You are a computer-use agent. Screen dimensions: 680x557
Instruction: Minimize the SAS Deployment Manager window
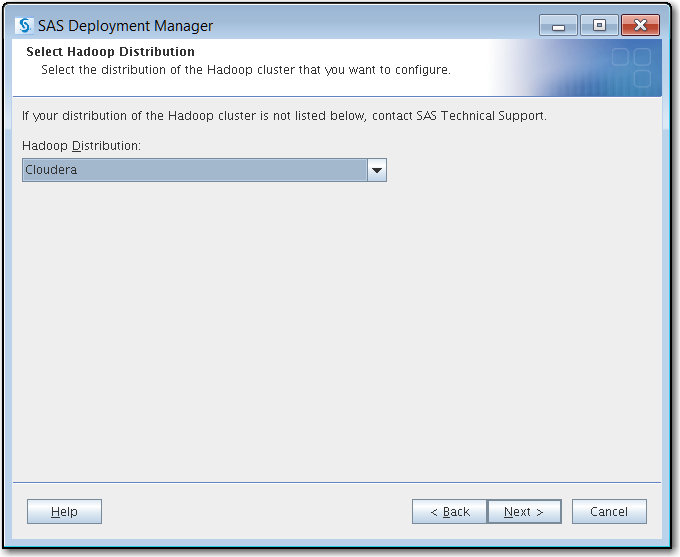tap(558, 25)
